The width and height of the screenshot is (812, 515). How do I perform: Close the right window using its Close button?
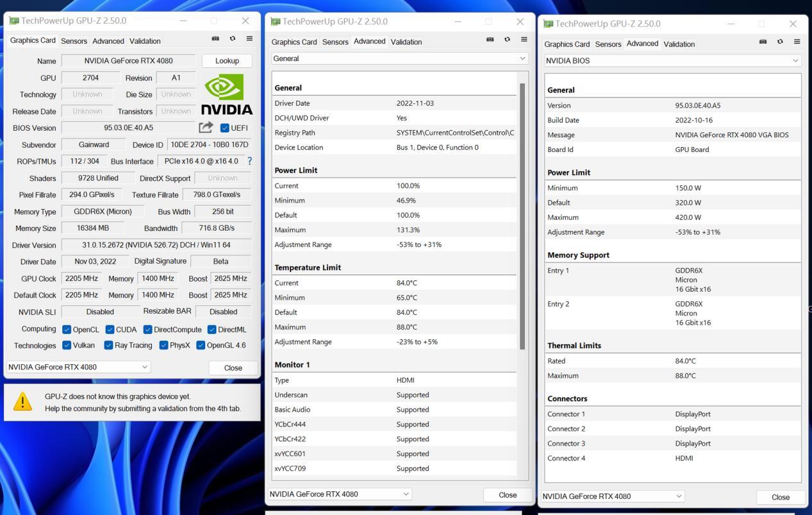coord(780,497)
